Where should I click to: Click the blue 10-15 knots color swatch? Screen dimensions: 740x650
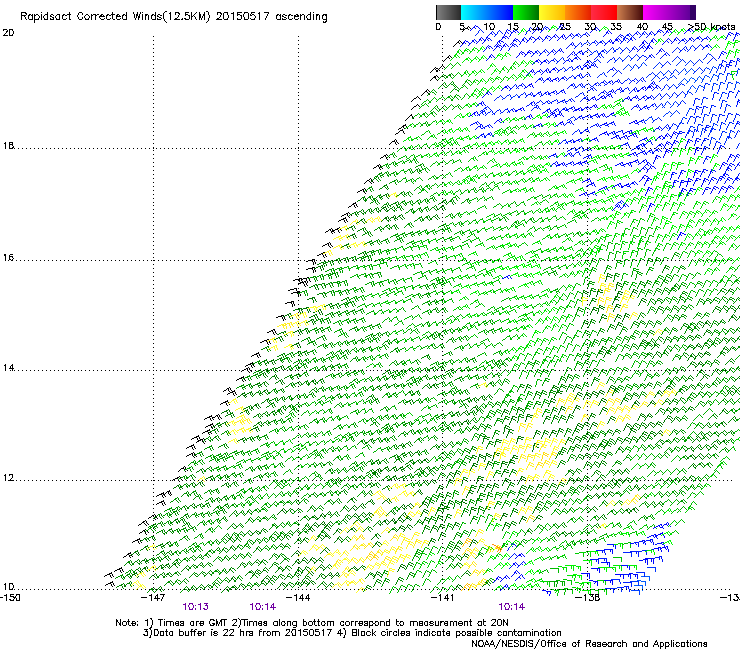pos(500,12)
